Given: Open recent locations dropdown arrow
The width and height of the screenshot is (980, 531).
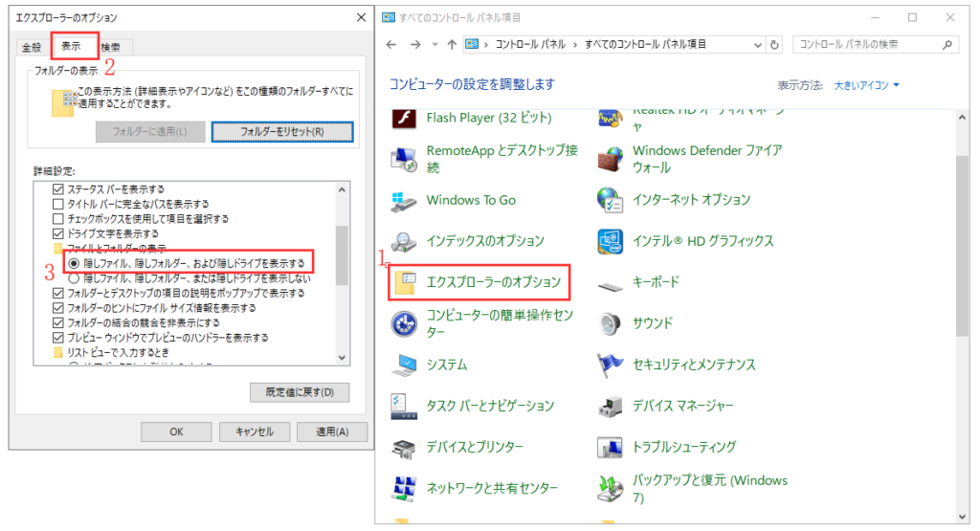Looking at the screenshot, I should tap(435, 44).
